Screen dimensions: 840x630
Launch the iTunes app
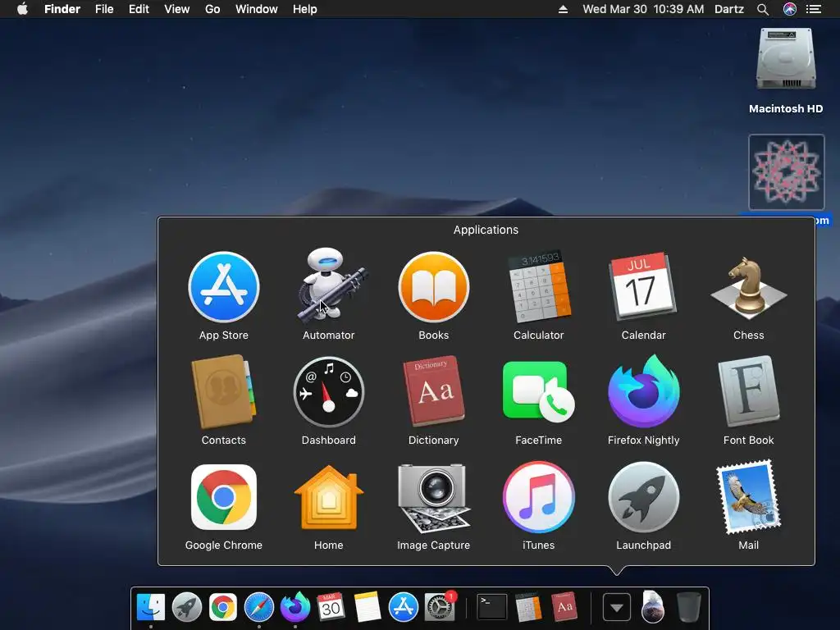click(538, 497)
